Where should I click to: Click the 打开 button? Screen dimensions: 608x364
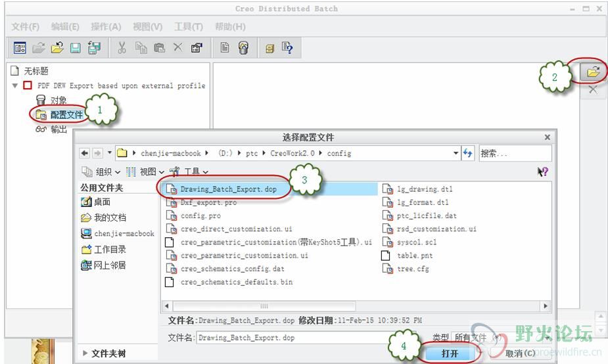pyautogui.click(x=450, y=353)
